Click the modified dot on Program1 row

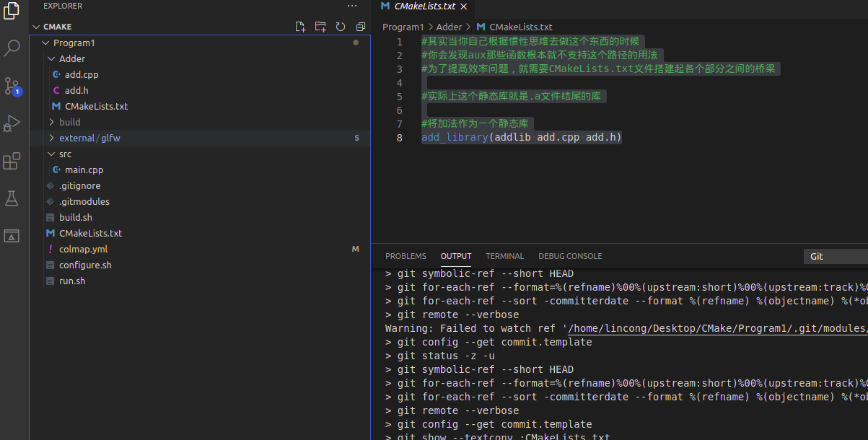click(356, 43)
